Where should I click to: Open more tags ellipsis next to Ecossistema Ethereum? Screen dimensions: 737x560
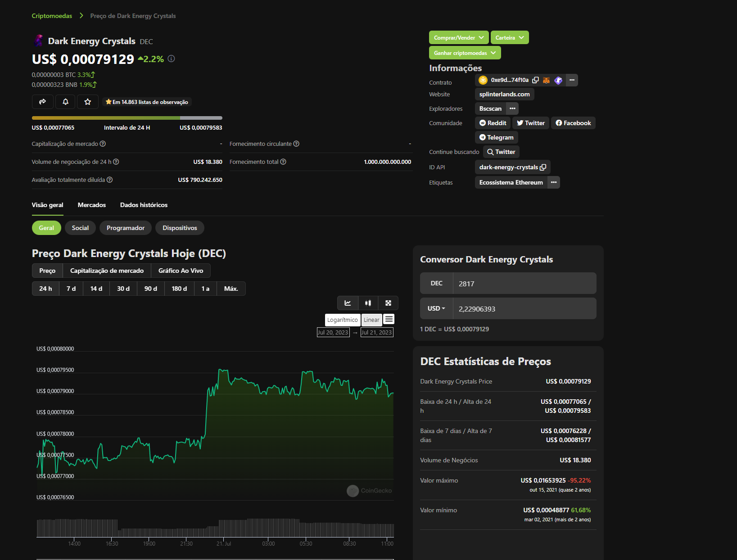point(554,182)
